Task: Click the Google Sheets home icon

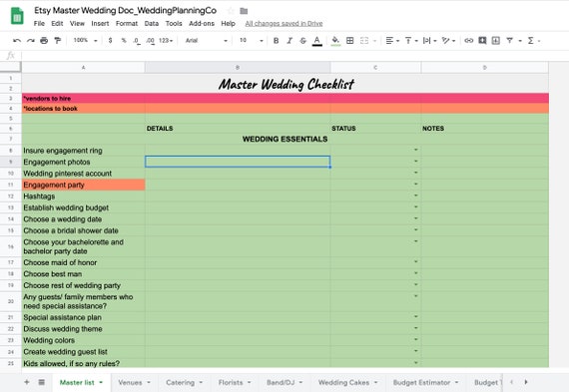Action: pyautogui.click(x=17, y=17)
